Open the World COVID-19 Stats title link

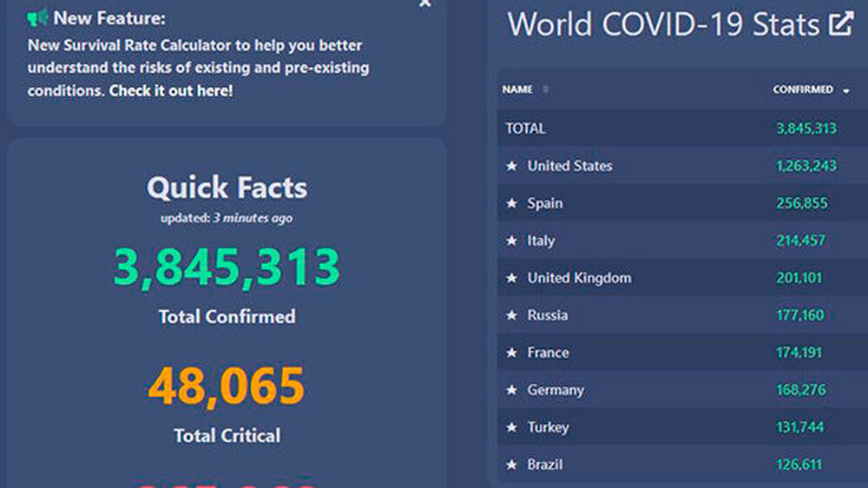(x=663, y=24)
